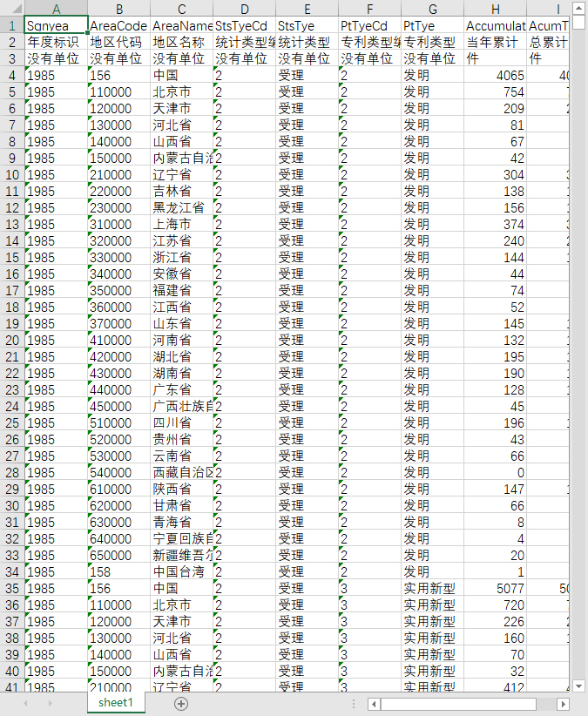Select cell 中国台湾 in row 34

tap(182, 571)
